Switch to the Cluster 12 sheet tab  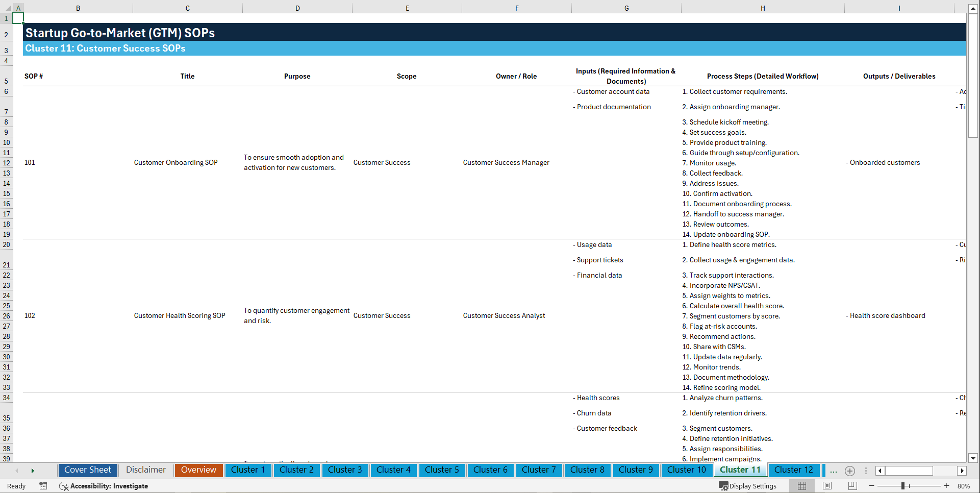coord(794,470)
